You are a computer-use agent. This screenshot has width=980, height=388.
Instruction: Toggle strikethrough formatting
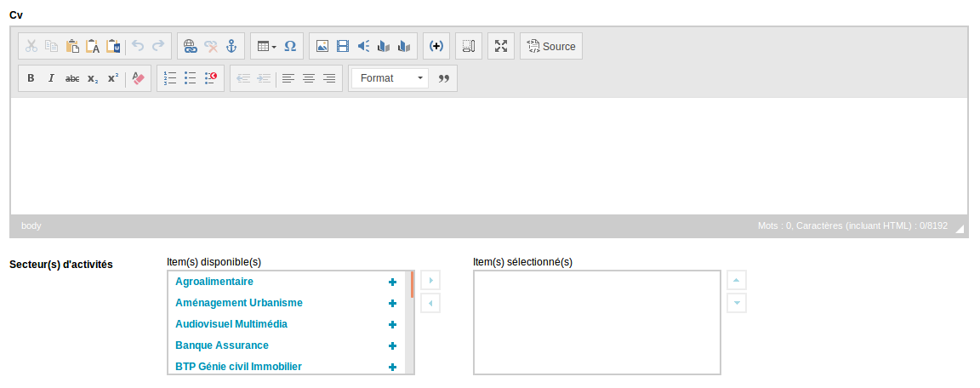(72, 79)
